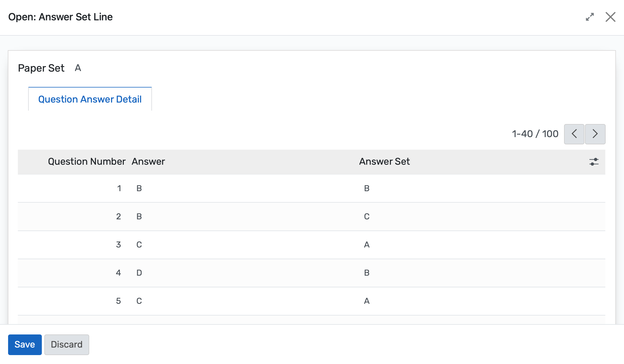Edit the answer for question 2

(x=139, y=217)
